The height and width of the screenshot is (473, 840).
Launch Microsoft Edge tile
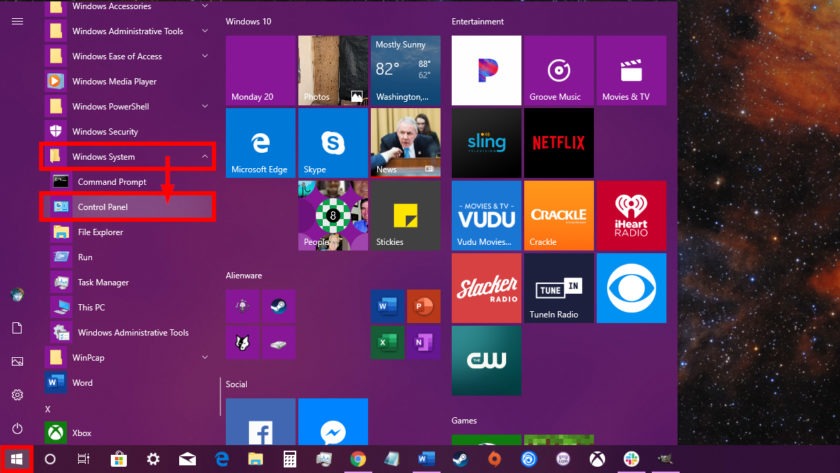tap(260, 143)
